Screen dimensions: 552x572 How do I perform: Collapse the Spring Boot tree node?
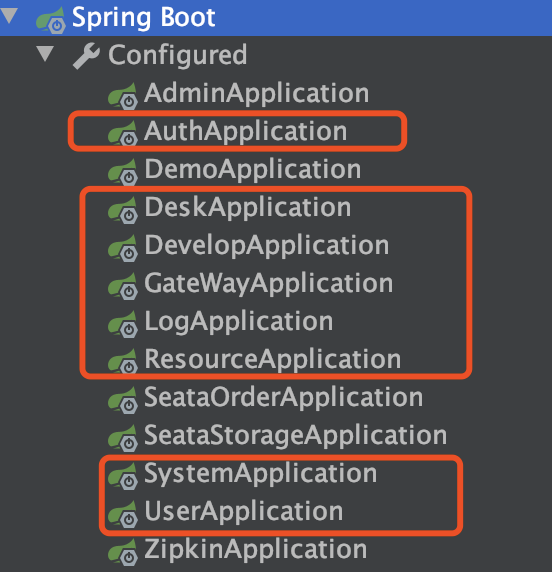(9, 16)
